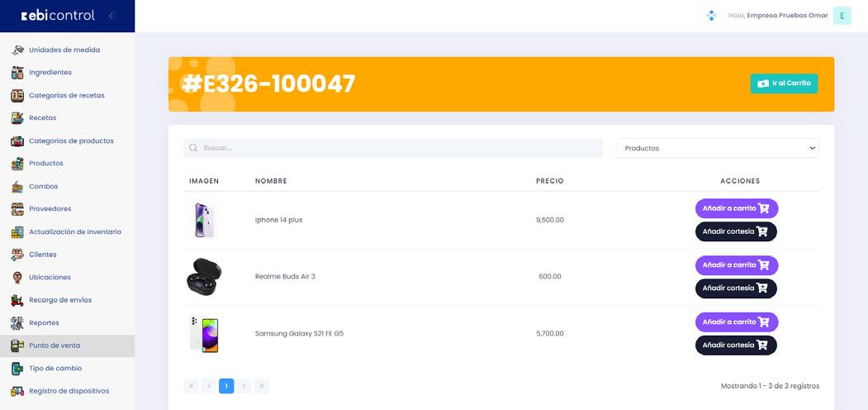The image size is (868, 410).
Task: Click the 'Empresa Pruebas Omar' greeting text
Action: click(x=787, y=16)
